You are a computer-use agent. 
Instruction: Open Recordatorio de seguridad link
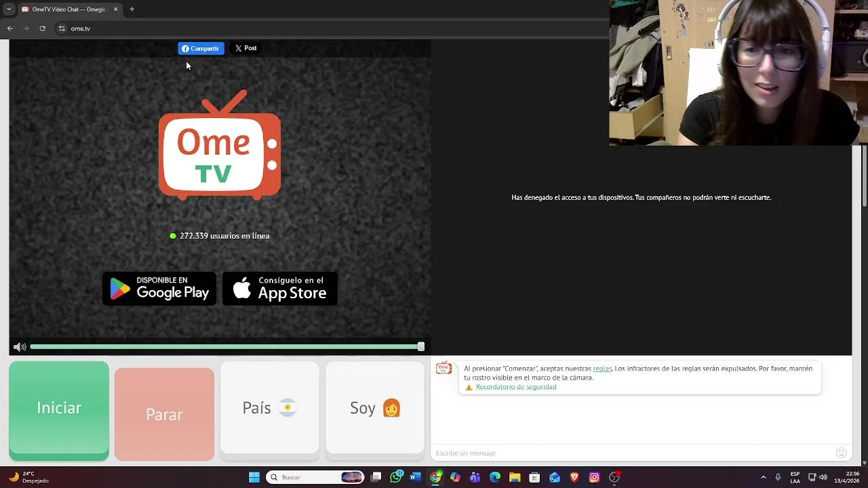(x=516, y=387)
